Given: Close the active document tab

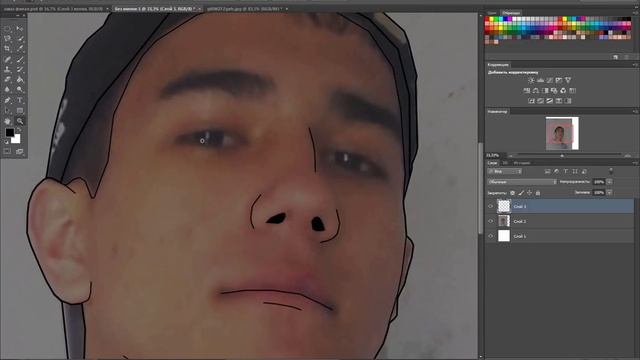Looking at the screenshot, I should click(x=200, y=9).
